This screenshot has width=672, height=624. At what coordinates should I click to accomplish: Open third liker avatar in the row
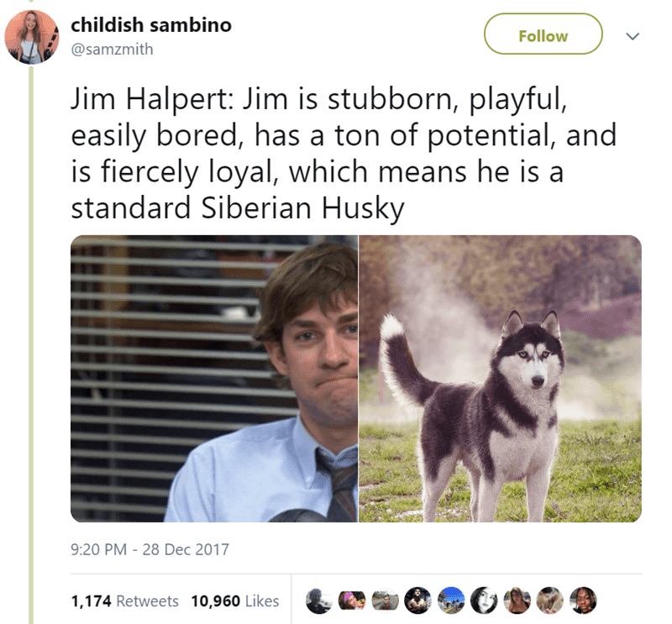click(385, 600)
